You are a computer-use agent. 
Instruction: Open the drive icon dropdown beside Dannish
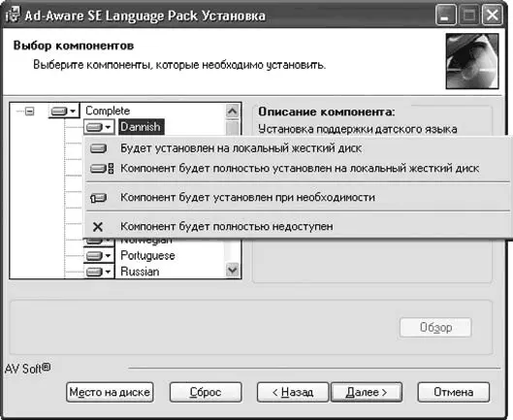click(x=99, y=127)
